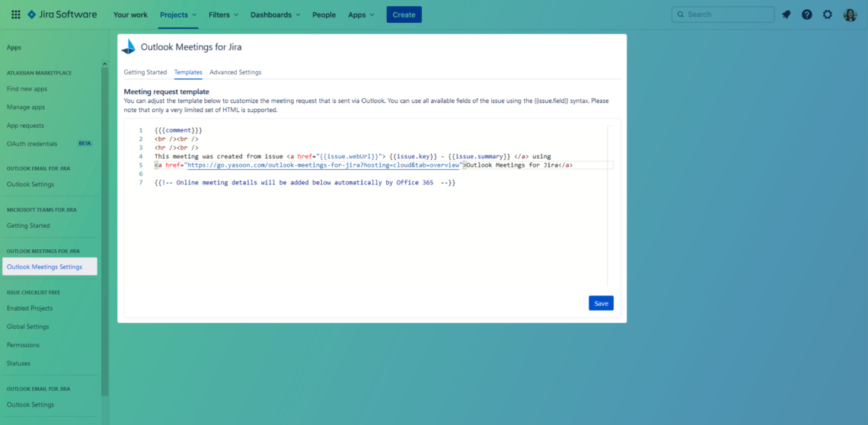
Task: Click the Apps heading in sidebar
Action: [14, 48]
